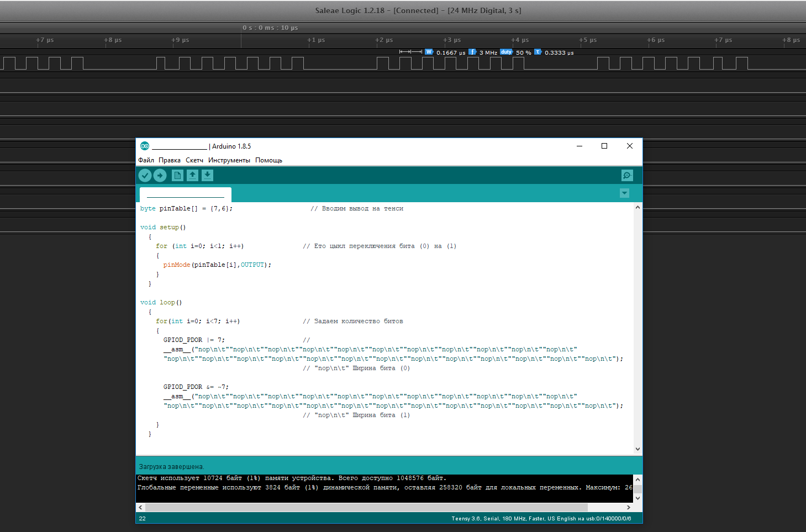This screenshot has height=532, width=806.
Task: Click the width 'W' measurement icon in Saleae
Action: pos(429,52)
